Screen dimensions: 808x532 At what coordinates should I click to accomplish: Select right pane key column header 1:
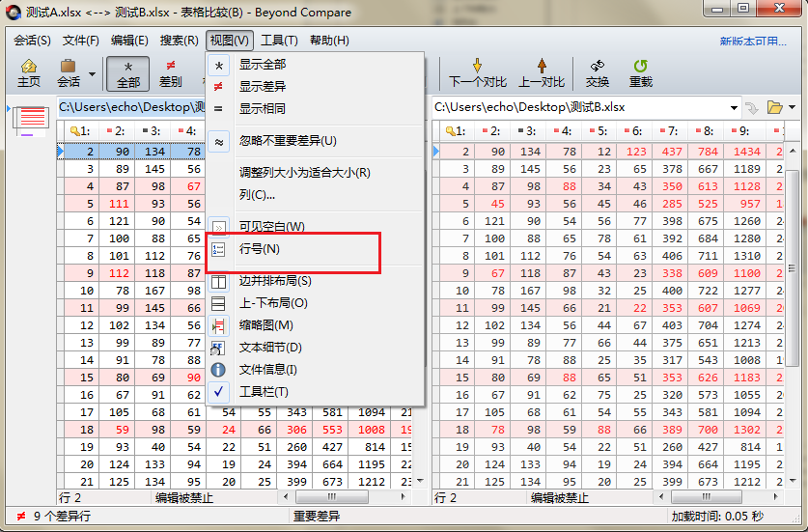tap(457, 131)
